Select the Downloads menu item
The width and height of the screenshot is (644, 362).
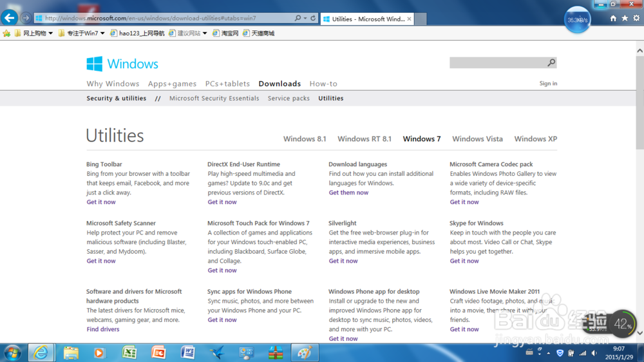click(x=279, y=84)
